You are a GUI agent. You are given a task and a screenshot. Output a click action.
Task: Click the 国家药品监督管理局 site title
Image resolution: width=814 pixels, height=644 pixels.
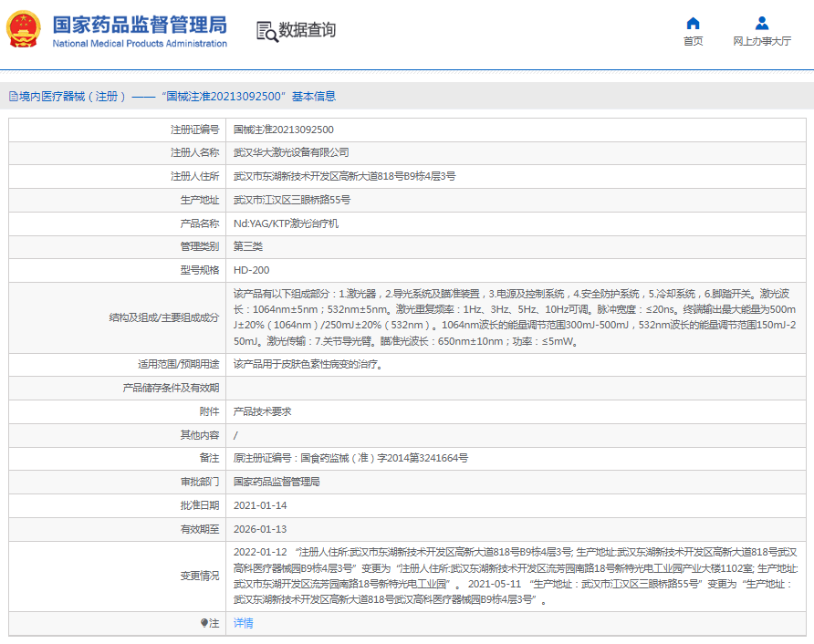point(140,24)
